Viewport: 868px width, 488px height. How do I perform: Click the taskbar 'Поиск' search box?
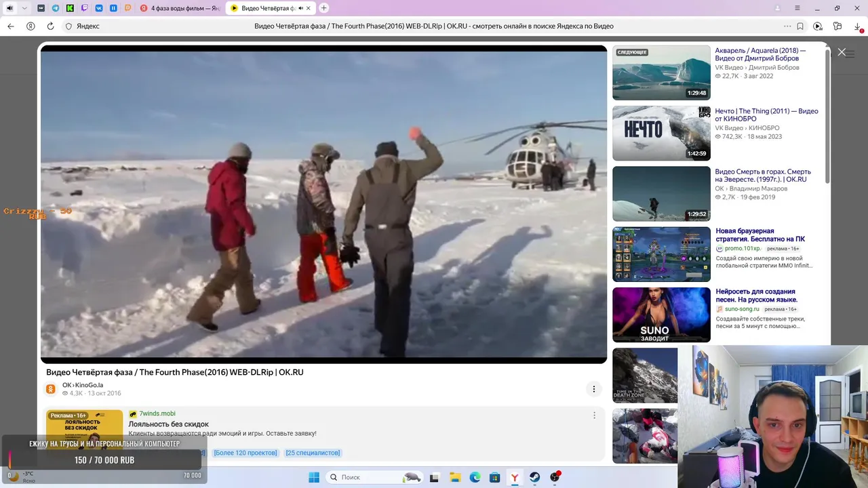pyautogui.click(x=374, y=477)
